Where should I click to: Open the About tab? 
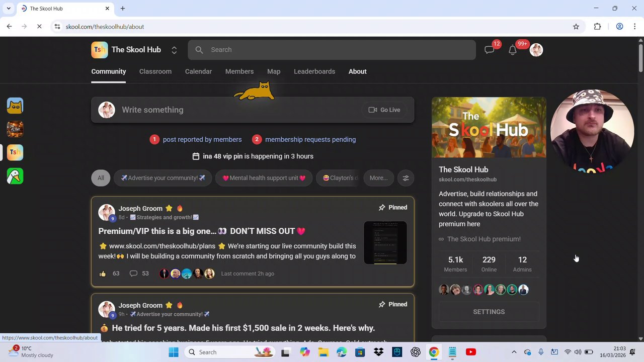(358, 71)
